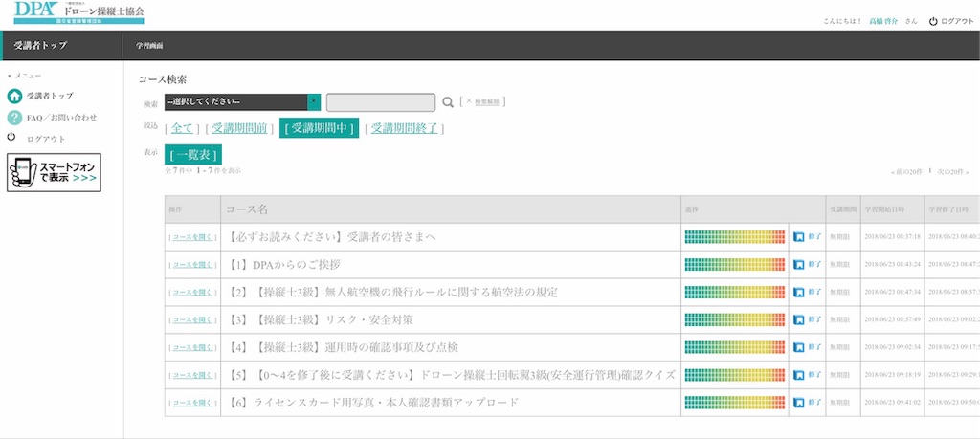Filter courses by 受講期間終了
980x439 pixels.
pos(404,129)
